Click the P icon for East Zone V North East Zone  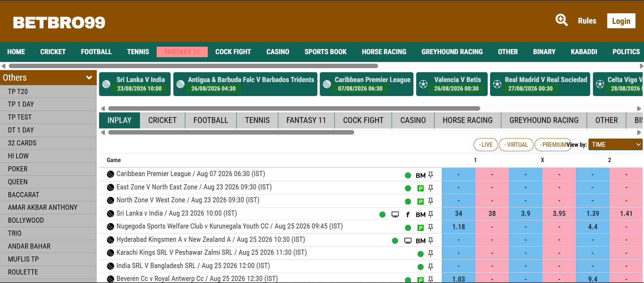point(421,188)
